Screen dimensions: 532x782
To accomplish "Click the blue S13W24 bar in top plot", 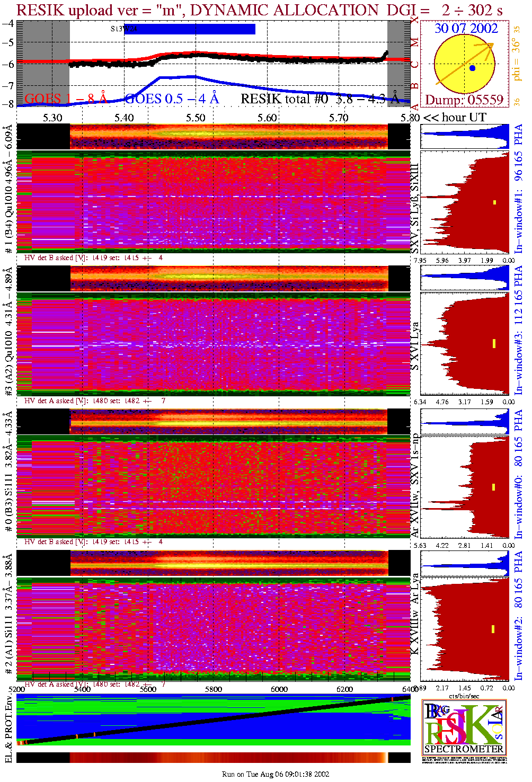I will 189,29.
